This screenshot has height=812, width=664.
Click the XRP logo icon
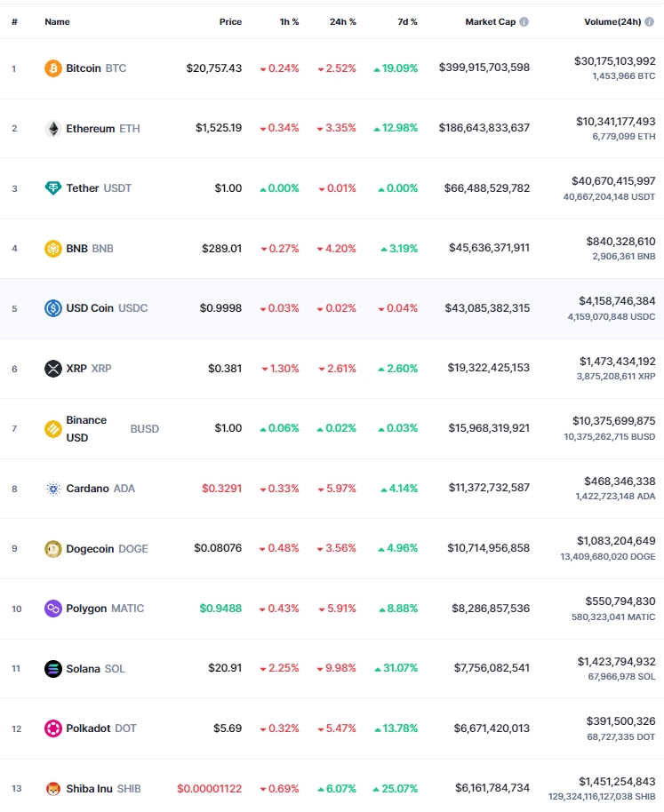52,368
